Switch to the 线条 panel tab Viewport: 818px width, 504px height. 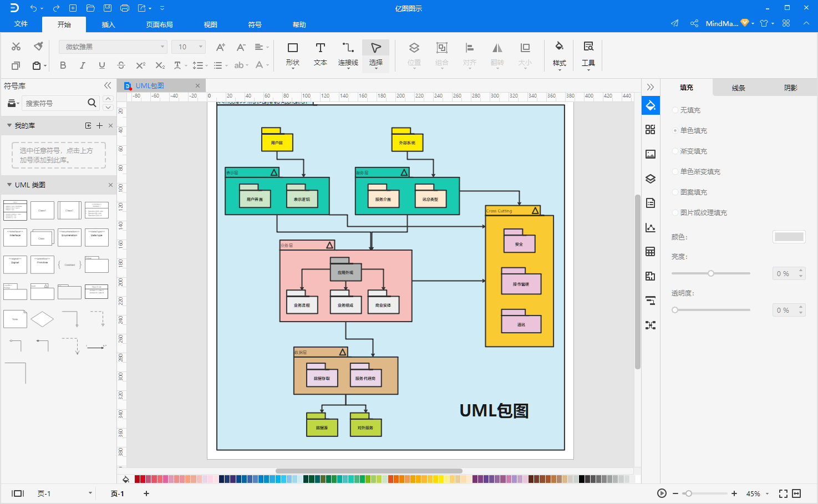pyautogui.click(x=738, y=88)
